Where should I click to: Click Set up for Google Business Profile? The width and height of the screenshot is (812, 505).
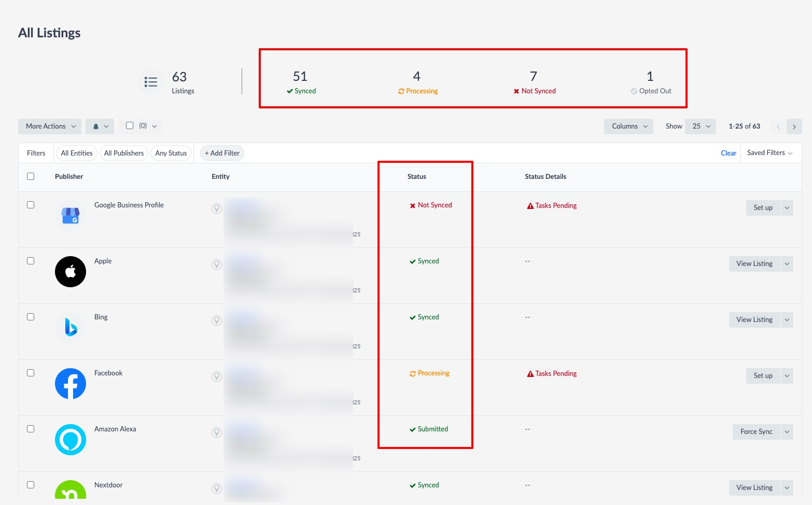pos(763,208)
